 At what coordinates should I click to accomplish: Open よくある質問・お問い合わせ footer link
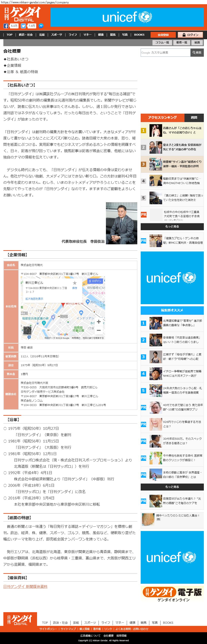132,629
